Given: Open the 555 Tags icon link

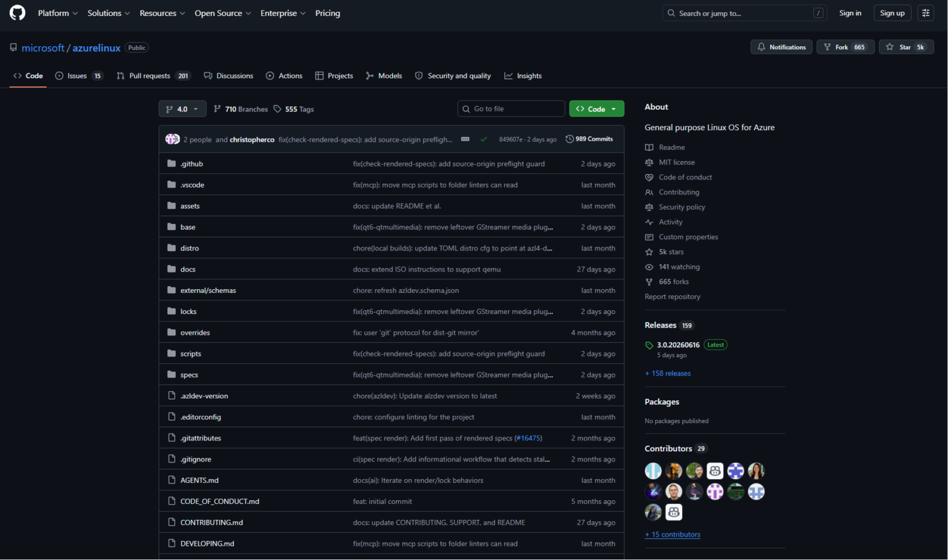Looking at the screenshot, I should click(277, 109).
